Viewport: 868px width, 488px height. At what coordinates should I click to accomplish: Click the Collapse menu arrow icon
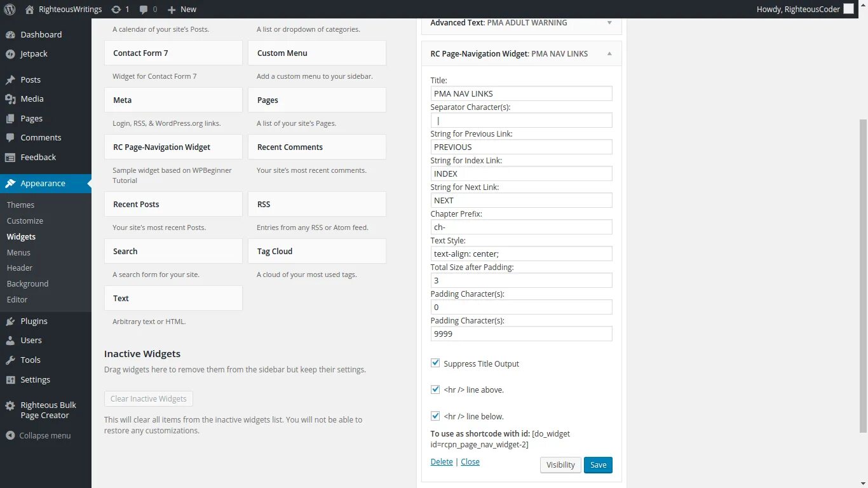pos(10,436)
